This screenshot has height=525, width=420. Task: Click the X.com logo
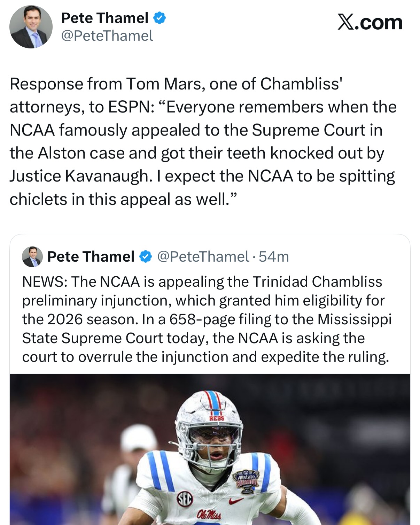[x=370, y=22]
